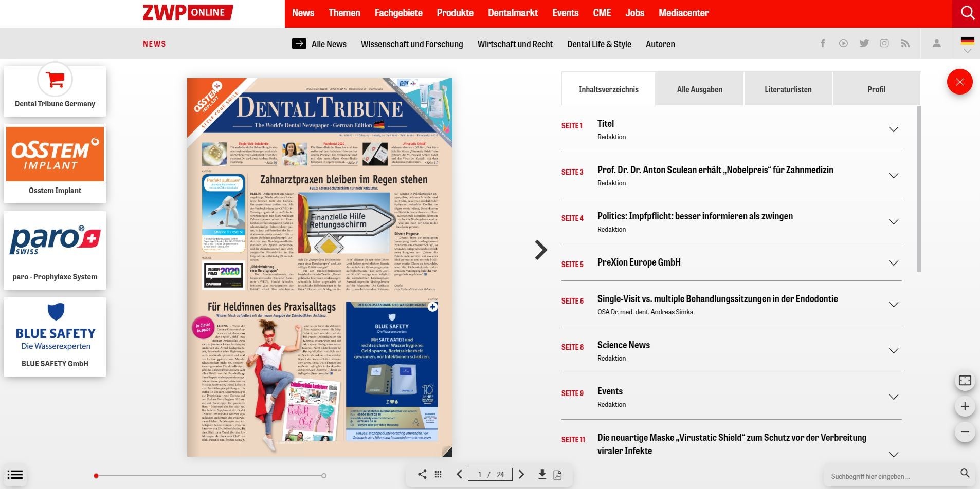980x489 pixels.
Task: Open the Wissenschaft und Forschung link
Action: point(412,44)
